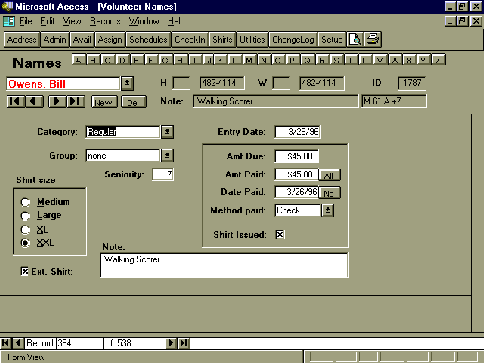The image size is (484, 363).
Task: Click the previous-record arrow in the bottom record bar
Action: pos(18,343)
